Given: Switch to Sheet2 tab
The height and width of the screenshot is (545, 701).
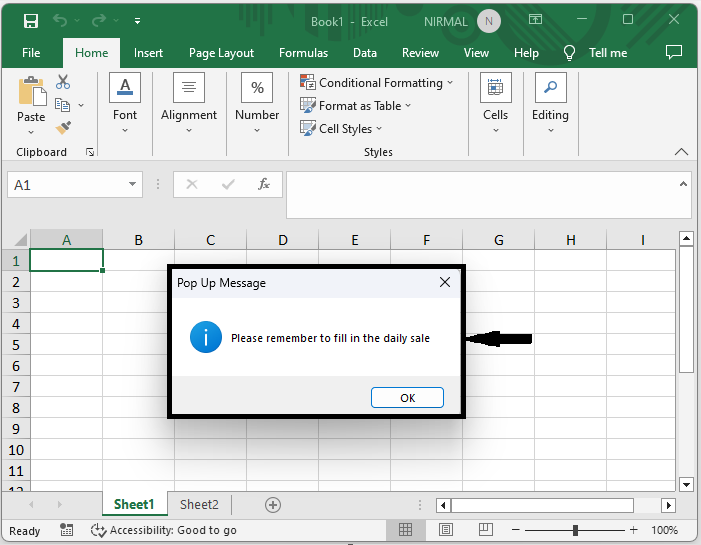Looking at the screenshot, I should click(x=199, y=505).
